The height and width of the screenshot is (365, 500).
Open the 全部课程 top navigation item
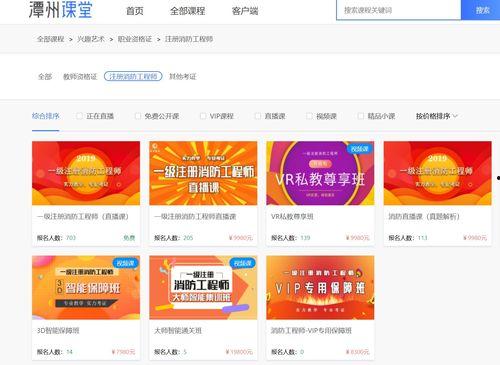187,11
